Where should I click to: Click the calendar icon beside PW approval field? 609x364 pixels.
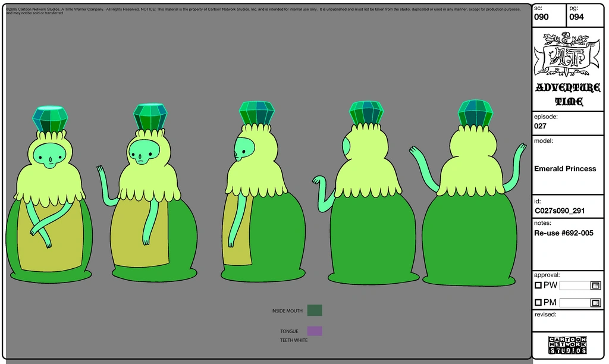(597, 285)
